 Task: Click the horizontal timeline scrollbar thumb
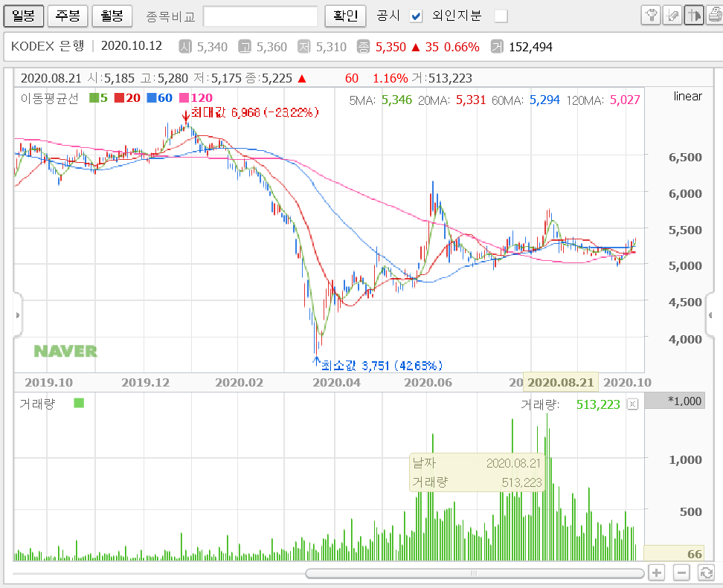pos(475,573)
